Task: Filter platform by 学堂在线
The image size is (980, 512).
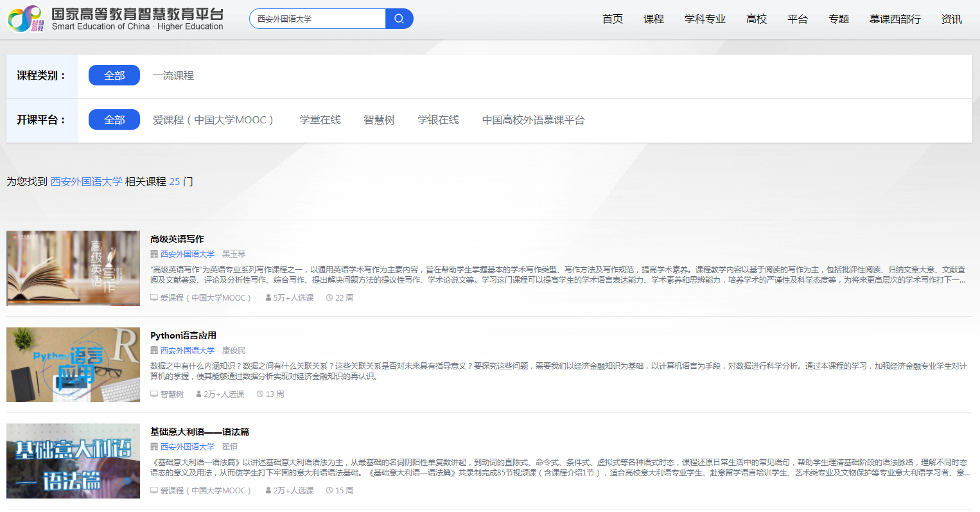Action: [320, 120]
